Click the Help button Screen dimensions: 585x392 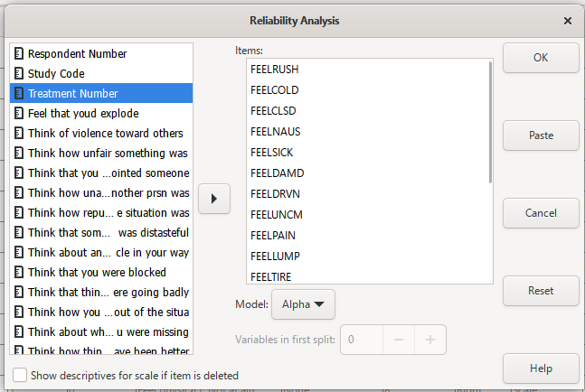541,369
